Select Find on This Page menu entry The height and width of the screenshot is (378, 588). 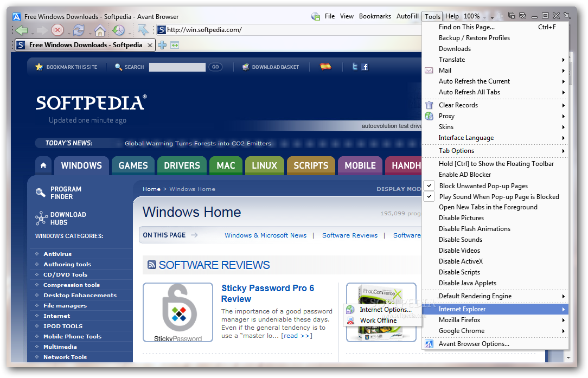(x=495, y=27)
